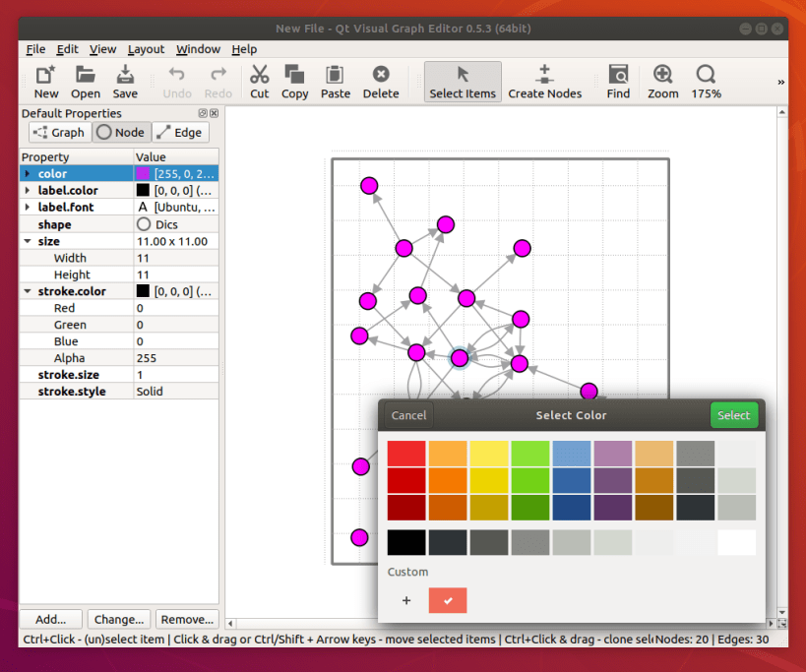Screen dimensions: 806x672
Task: Open the File menu
Action: (x=35, y=49)
